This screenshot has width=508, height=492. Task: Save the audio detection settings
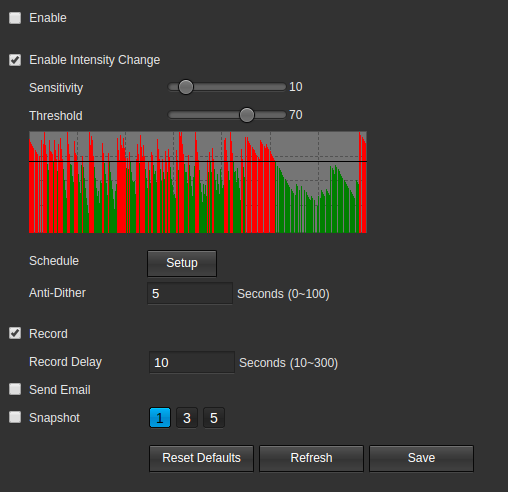click(421, 458)
